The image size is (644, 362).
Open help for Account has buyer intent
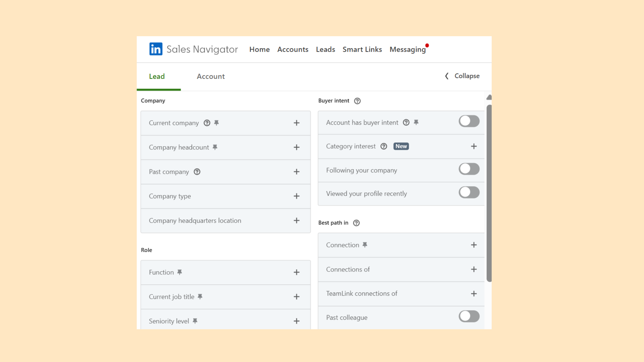pyautogui.click(x=406, y=122)
